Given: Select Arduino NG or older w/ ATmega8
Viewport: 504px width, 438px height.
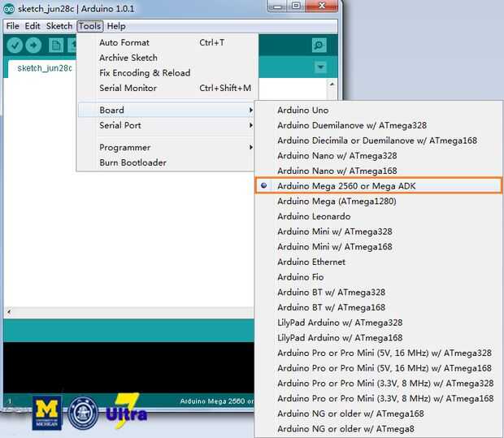Looking at the screenshot, I should [x=379, y=429].
